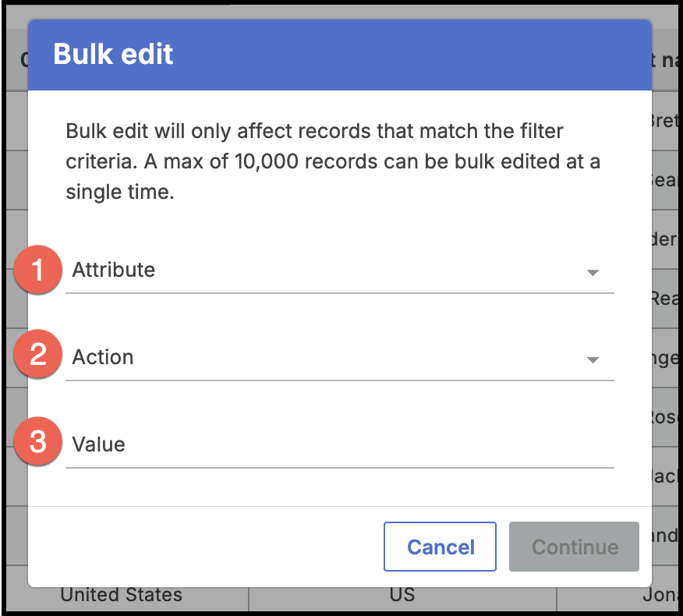
Task: Click the Cancel button
Action: 440,547
